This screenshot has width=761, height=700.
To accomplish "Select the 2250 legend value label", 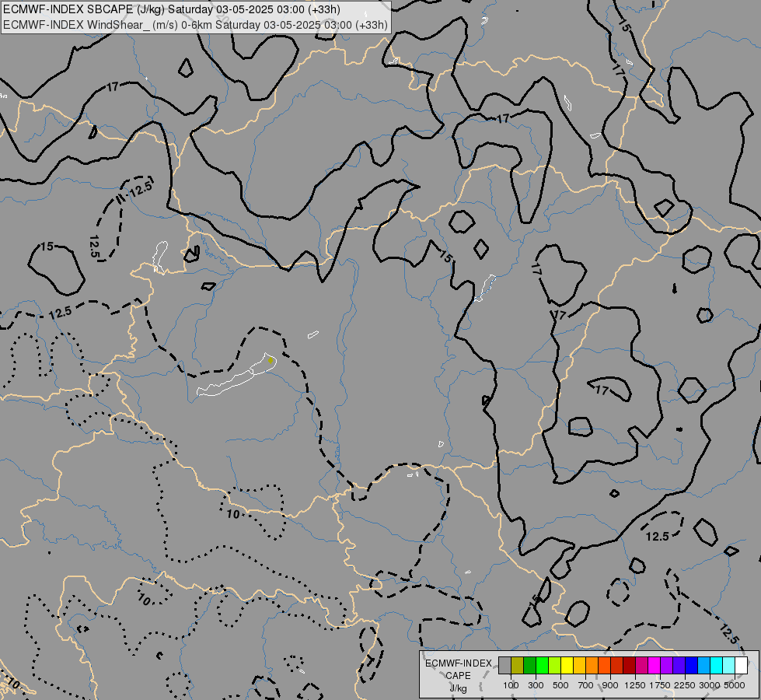I will [x=685, y=685].
